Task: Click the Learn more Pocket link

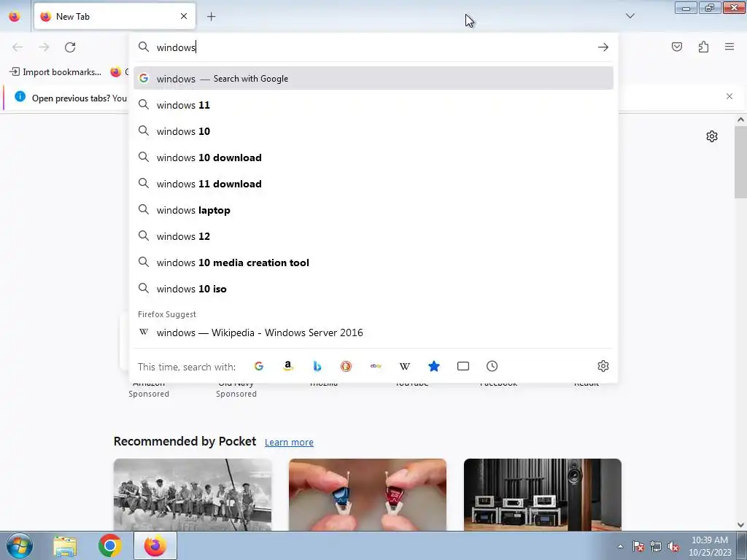Action: (x=289, y=443)
